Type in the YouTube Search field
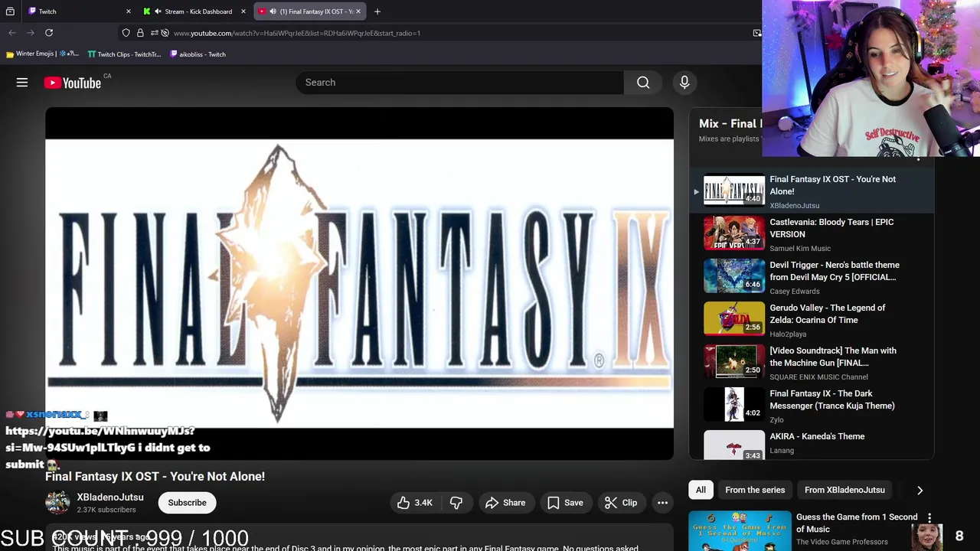980x551 pixels. pyautogui.click(x=459, y=83)
